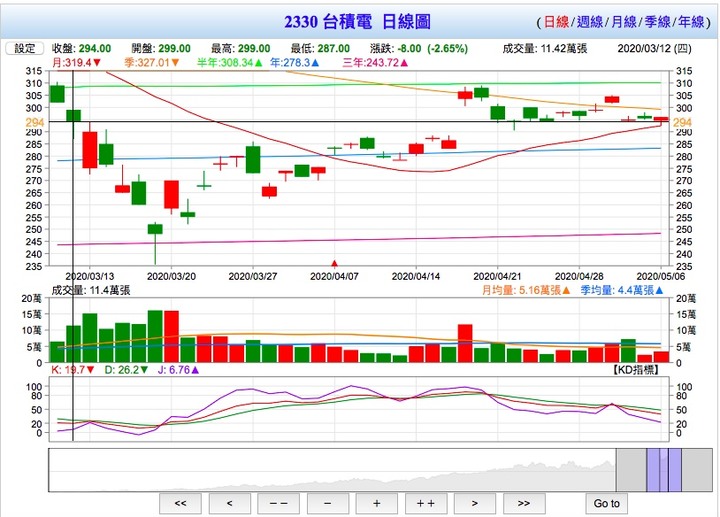This screenshot has height=517, width=720.
Task: Click the red candlestick at 2020/03/13
Action: (90, 150)
